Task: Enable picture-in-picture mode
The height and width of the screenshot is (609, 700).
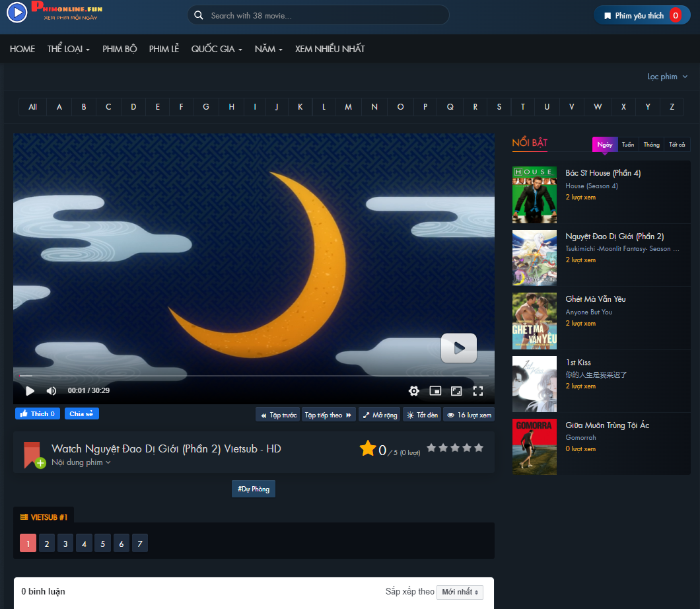Action: coord(435,390)
